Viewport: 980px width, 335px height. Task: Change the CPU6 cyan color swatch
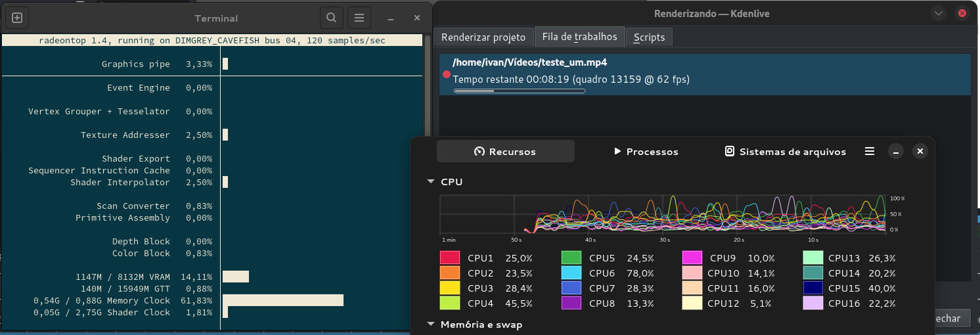click(x=571, y=273)
